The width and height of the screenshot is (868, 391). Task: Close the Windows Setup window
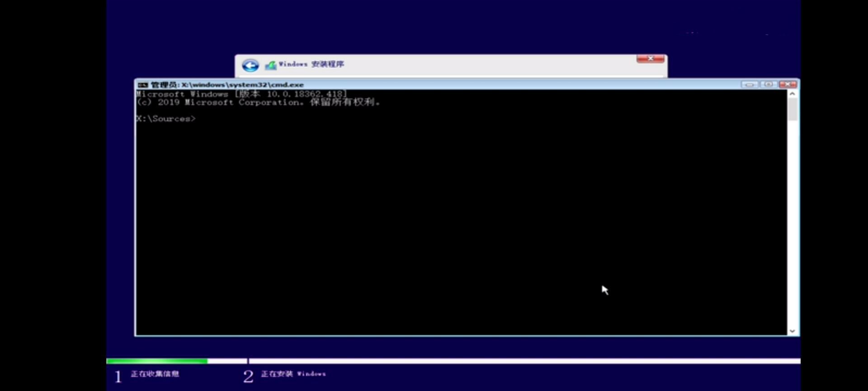pyautogui.click(x=651, y=59)
